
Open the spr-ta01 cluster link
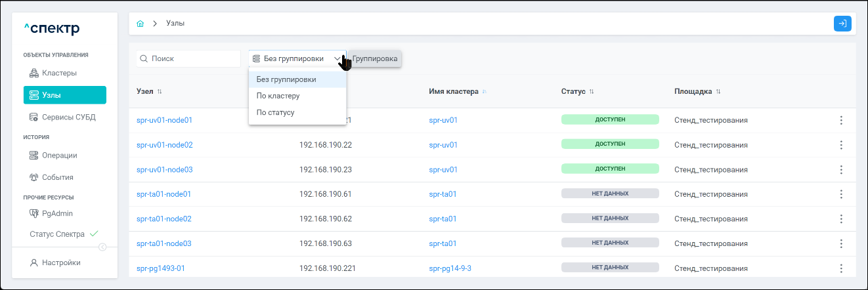(443, 194)
